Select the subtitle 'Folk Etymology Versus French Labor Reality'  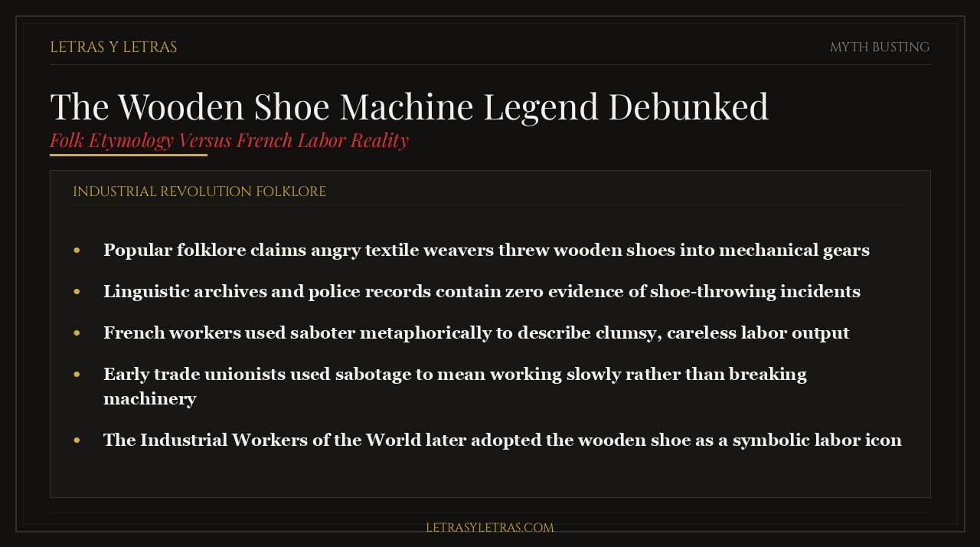pyautogui.click(x=229, y=141)
